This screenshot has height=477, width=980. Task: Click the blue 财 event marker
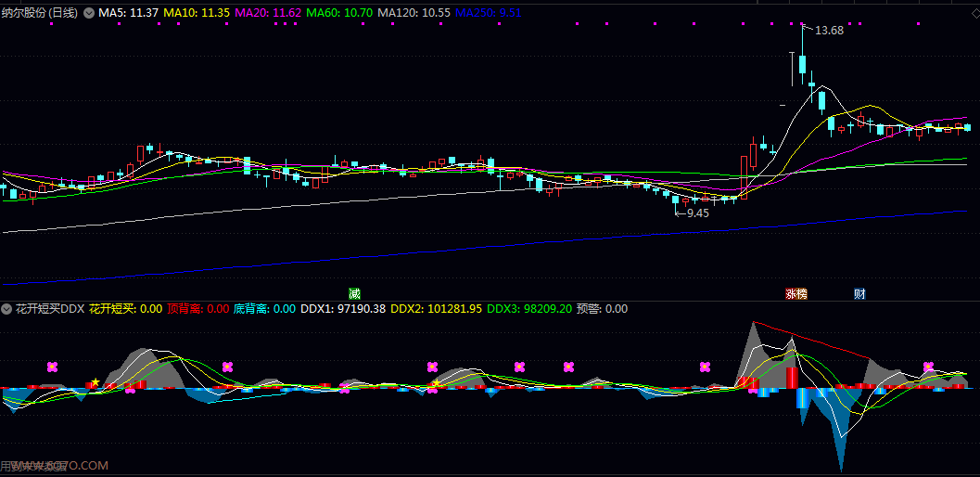click(x=859, y=294)
